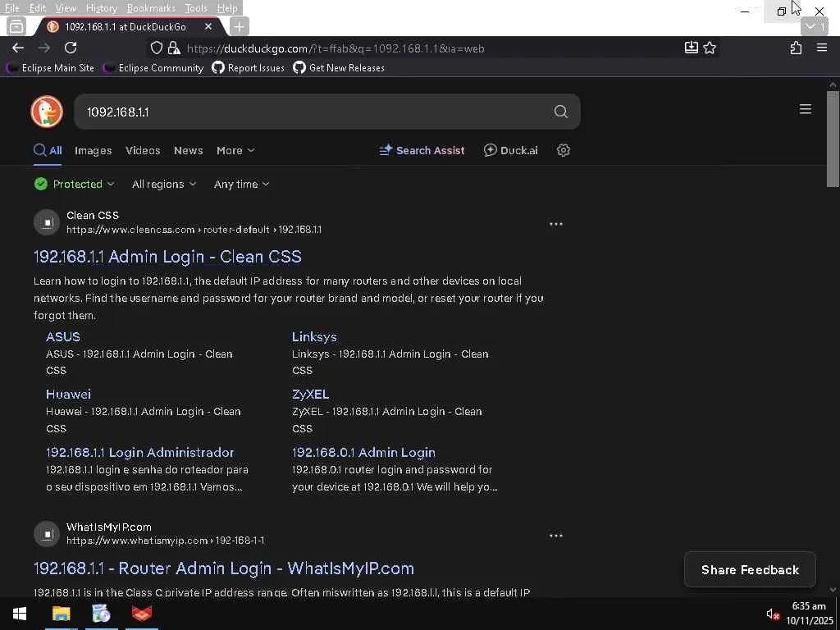Click the scrollbar down arrow

pos(833,589)
